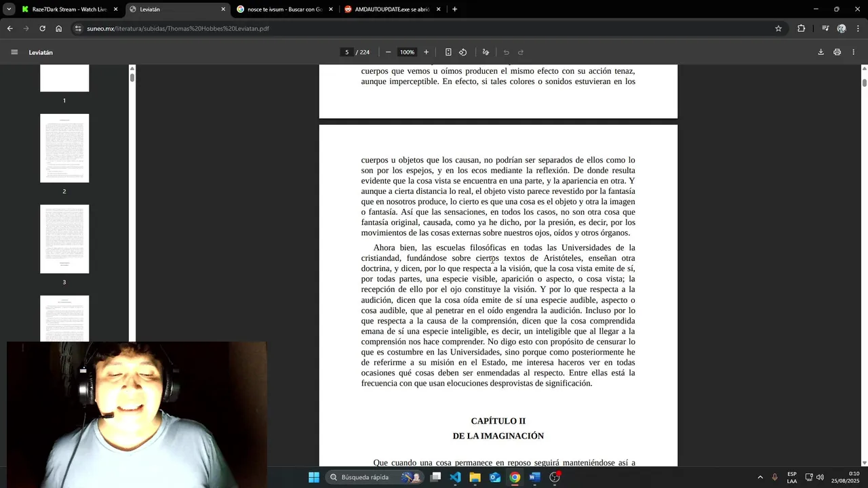The width and height of the screenshot is (868, 488).
Task: Open the browser home page
Action: [x=59, y=28]
